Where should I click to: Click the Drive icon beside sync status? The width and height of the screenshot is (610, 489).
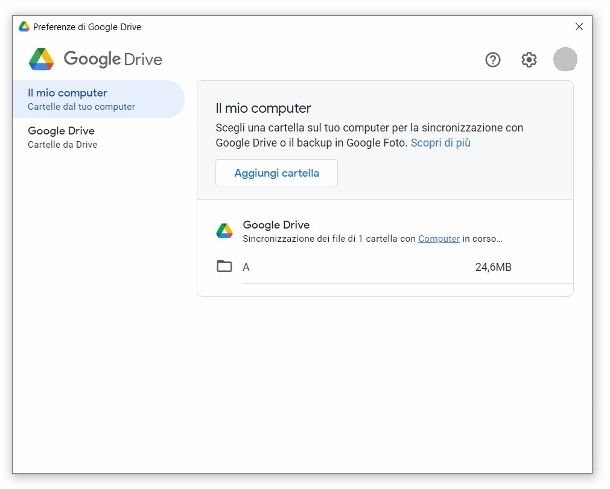pos(224,231)
